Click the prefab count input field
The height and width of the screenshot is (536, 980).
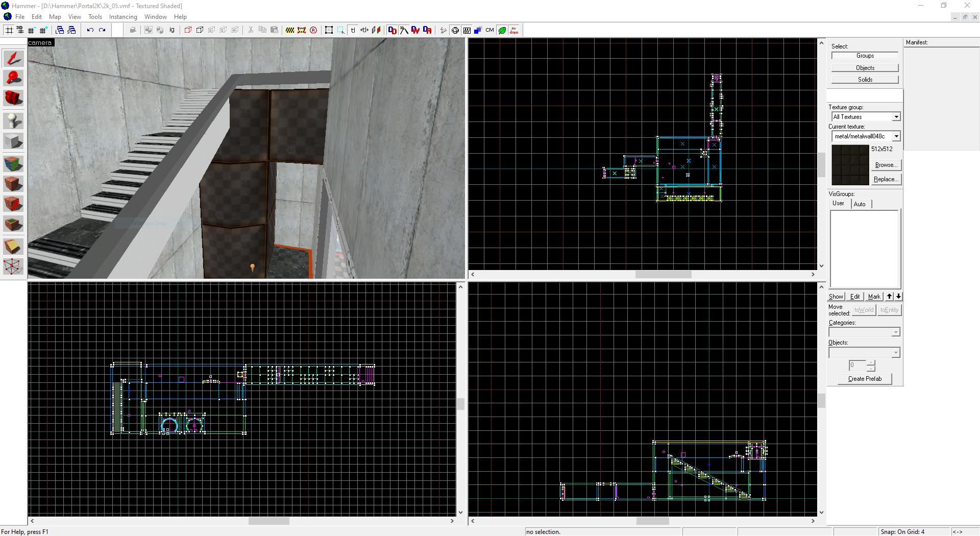tap(857, 366)
